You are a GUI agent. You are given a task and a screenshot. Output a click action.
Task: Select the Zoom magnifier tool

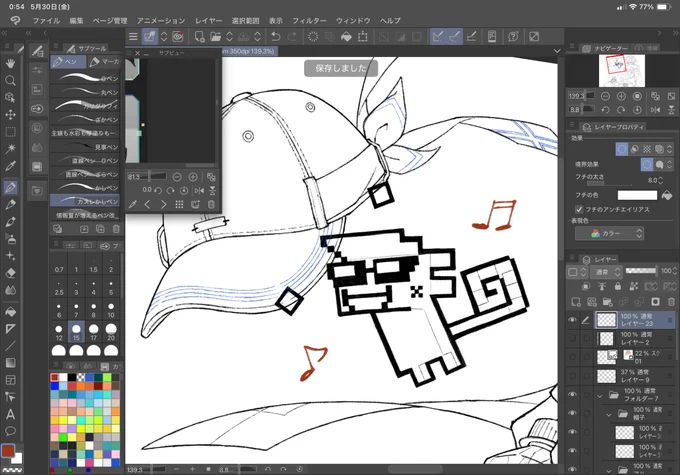tap(10, 81)
